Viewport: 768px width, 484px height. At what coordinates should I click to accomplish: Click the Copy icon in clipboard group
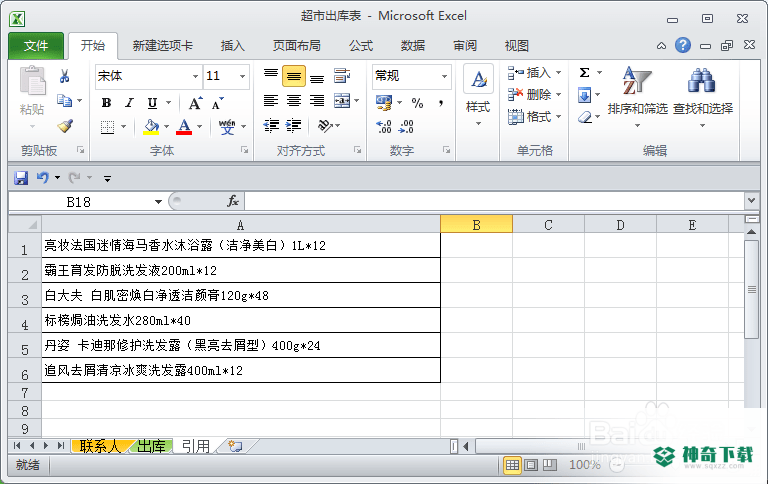[64, 100]
